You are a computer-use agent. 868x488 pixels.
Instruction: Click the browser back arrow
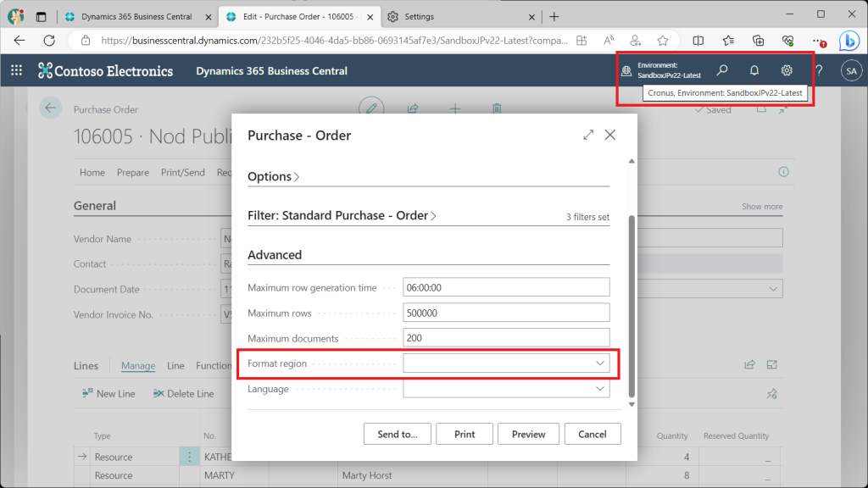click(x=19, y=41)
